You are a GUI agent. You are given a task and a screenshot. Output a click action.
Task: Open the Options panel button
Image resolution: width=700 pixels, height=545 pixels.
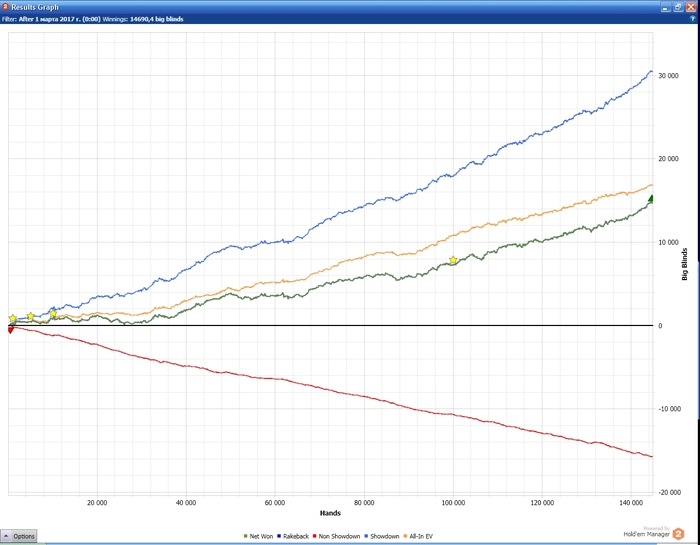19,536
